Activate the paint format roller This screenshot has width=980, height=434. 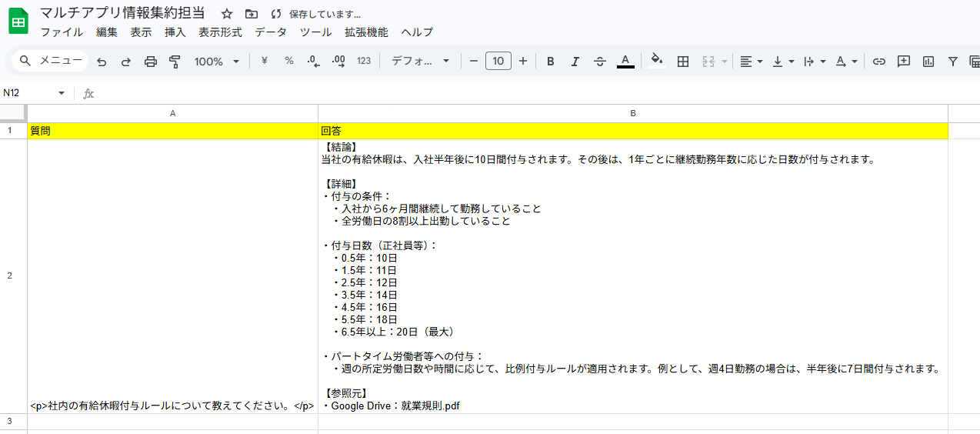(x=175, y=62)
